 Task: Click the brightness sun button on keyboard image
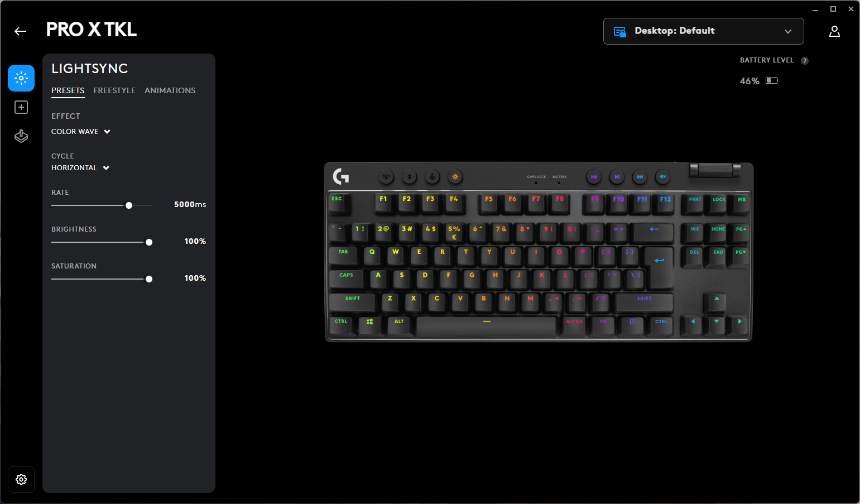pos(455,177)
